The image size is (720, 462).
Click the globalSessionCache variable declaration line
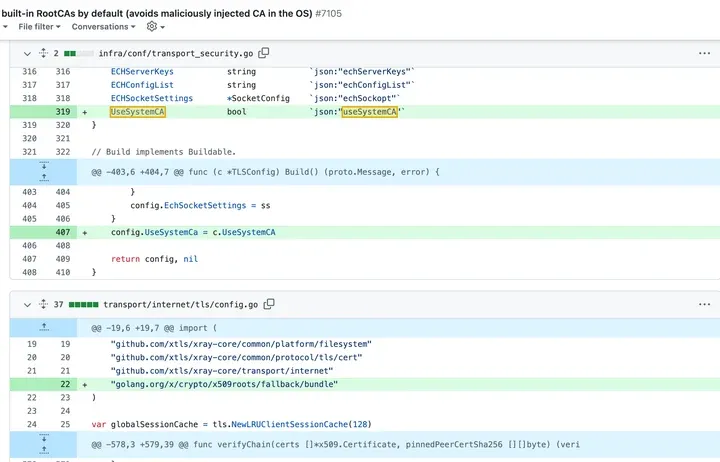click(231, 424)
